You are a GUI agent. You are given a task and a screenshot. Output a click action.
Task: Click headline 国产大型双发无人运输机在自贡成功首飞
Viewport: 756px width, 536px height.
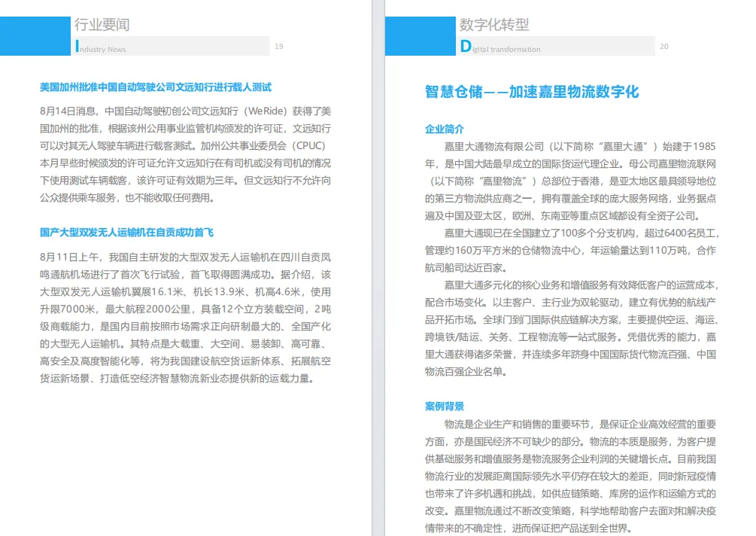point(126,233)
